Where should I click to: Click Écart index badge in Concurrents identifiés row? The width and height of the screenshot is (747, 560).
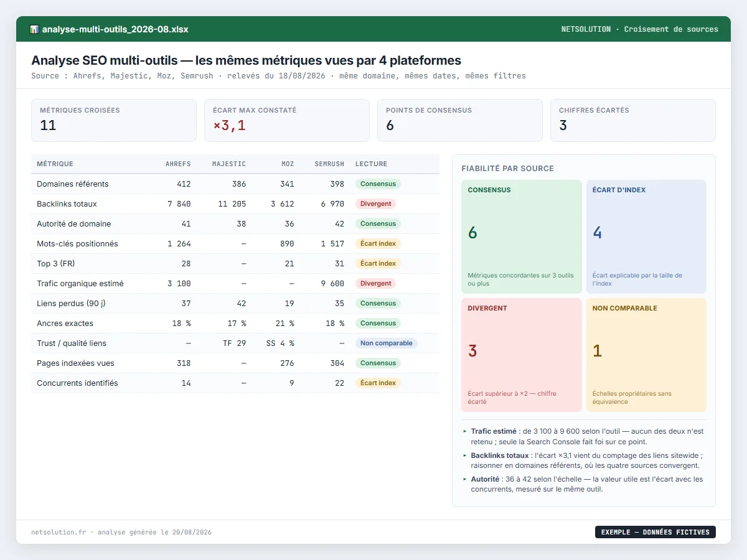[378, 383]
